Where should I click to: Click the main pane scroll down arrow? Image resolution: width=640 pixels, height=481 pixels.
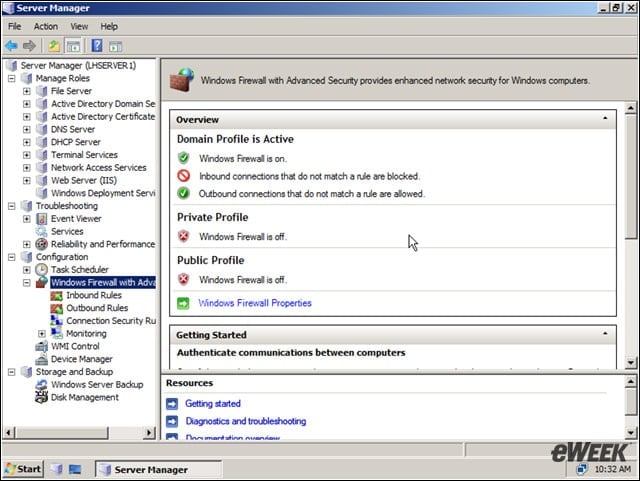(x=631, y=363)
